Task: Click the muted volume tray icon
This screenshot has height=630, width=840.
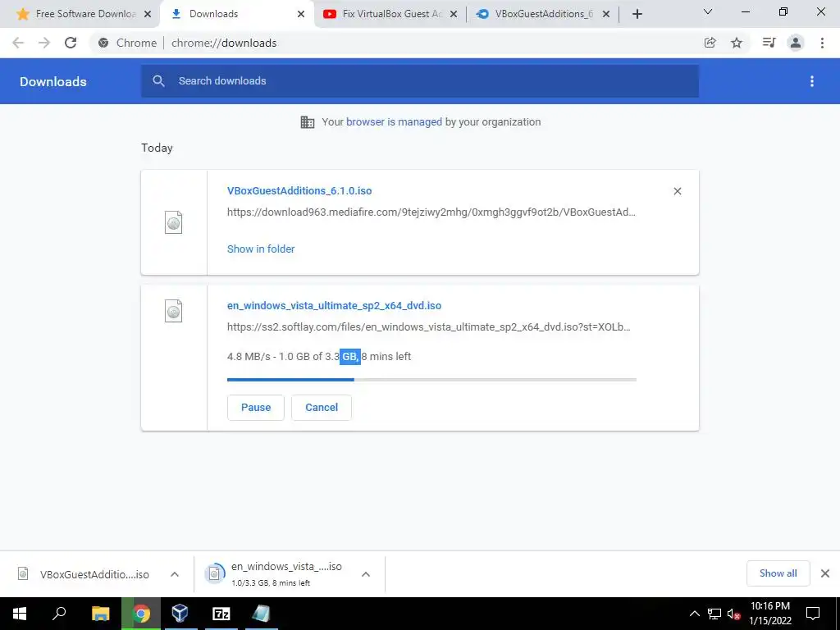Action: coord(733,614)
